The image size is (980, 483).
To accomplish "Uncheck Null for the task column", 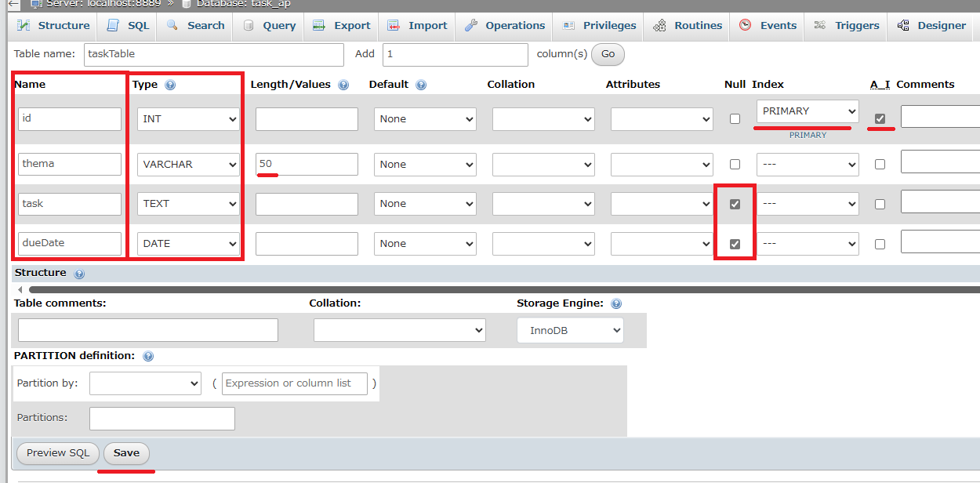I will [x=735, y=204].
